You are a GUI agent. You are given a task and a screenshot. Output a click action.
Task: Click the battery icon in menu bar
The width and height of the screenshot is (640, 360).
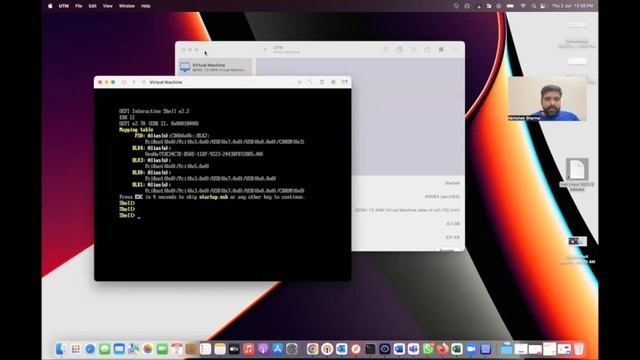[x=510, y=6]
